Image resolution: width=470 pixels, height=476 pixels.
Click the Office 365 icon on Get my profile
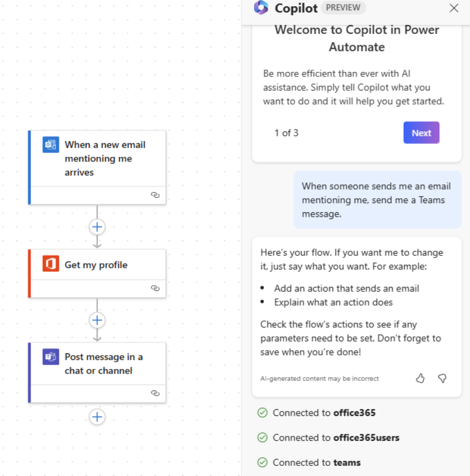click(x=50, y=264)
